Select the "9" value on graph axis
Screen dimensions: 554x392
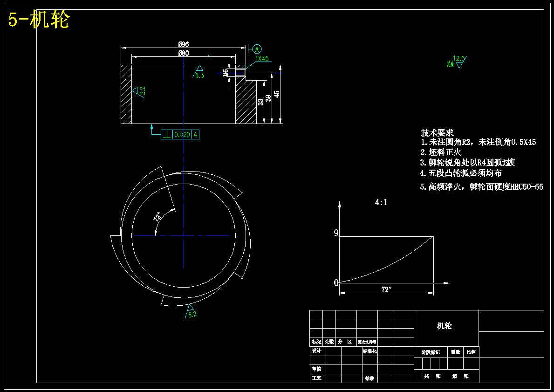336,233
